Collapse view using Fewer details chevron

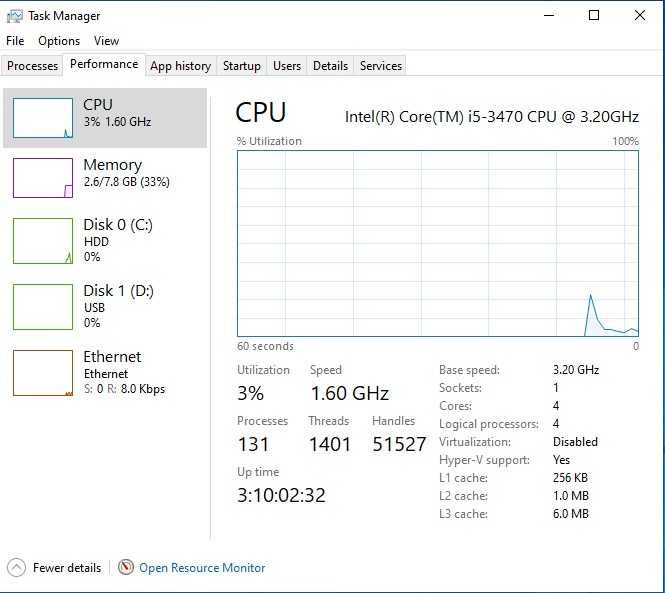[16, 567]
